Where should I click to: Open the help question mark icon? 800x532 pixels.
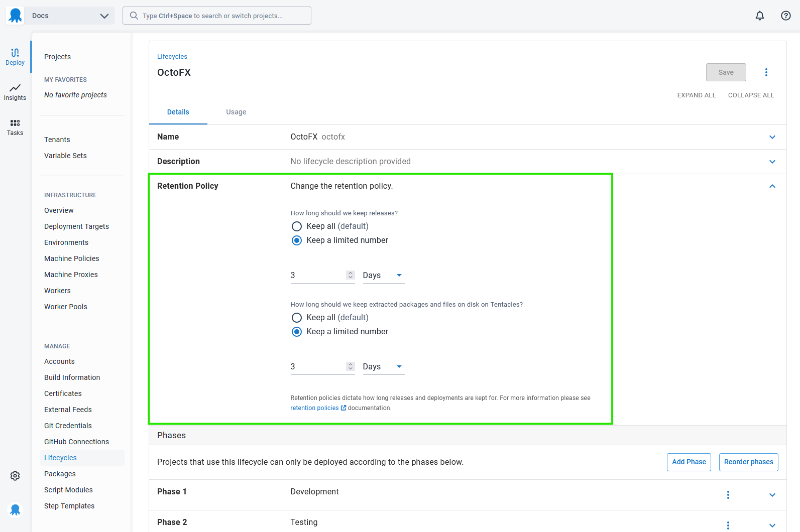[x=786, y=16]
